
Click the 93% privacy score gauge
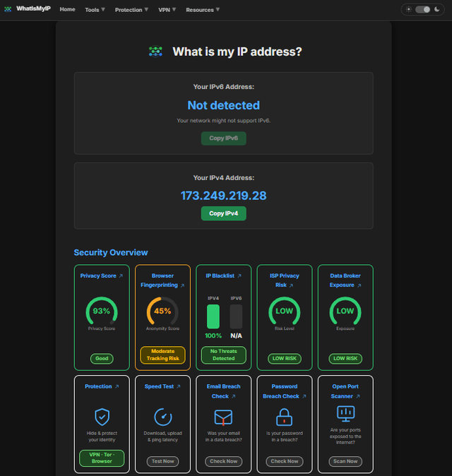[102, 311]
